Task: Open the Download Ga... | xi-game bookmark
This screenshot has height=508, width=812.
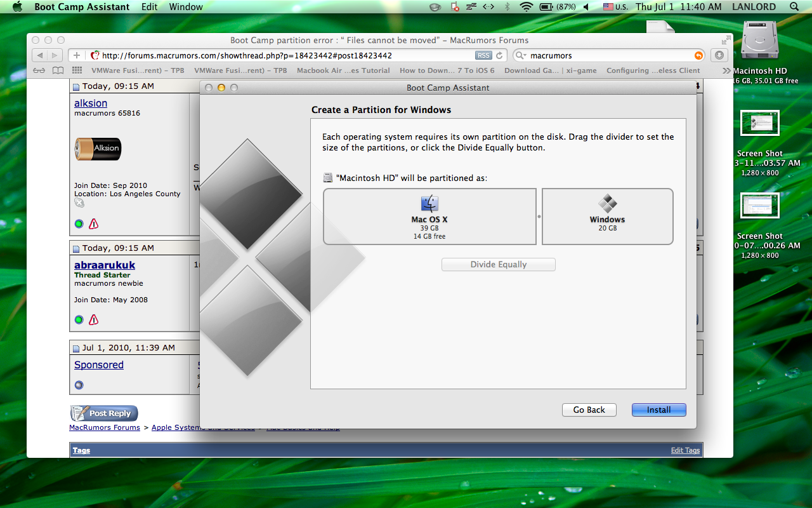Action: pyautogui.click(x=551, y=70)
